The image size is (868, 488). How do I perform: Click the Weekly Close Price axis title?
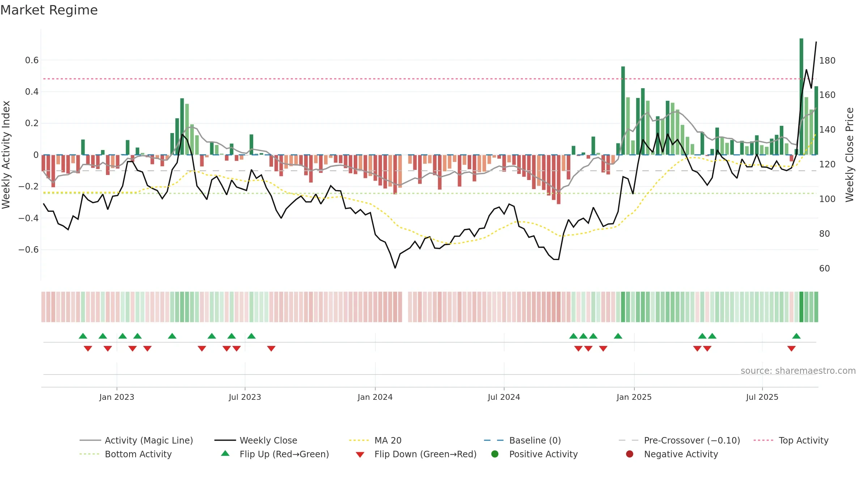tap(849, 155)
